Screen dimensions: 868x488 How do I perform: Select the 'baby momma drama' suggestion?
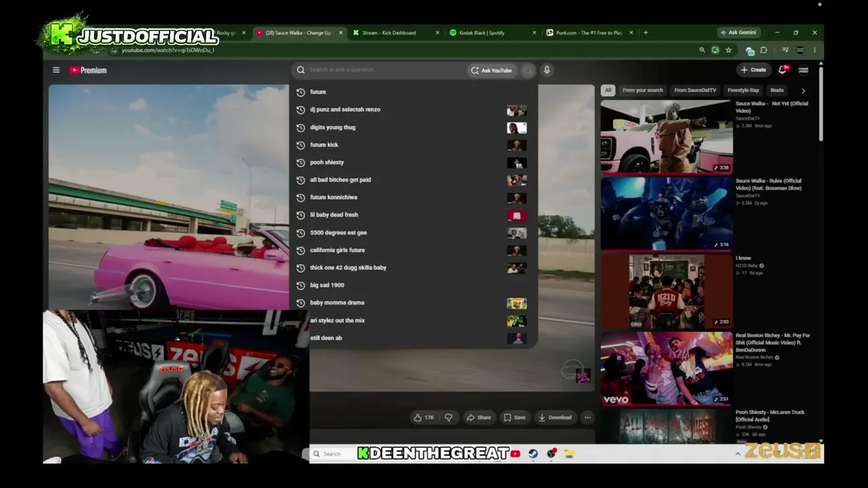pos(413,303)
